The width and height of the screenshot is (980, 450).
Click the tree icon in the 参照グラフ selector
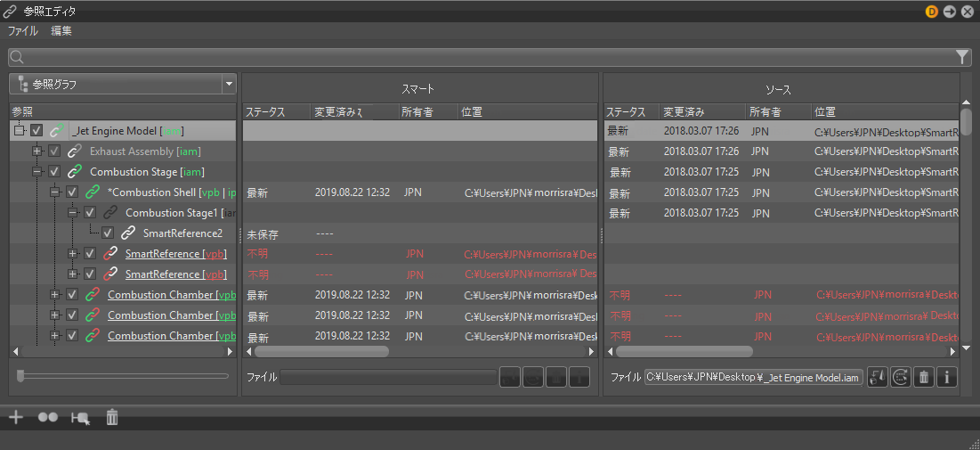click(23, 84)
